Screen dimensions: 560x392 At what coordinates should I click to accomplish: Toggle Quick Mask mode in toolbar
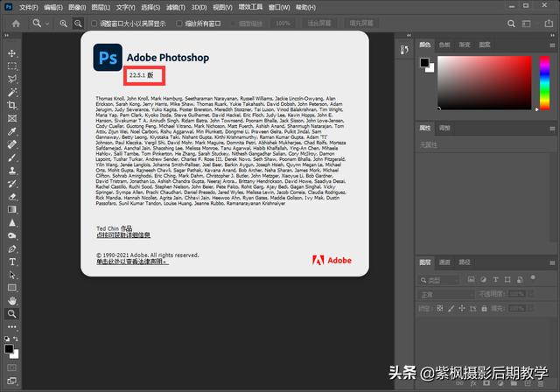(x=11, y=367)
